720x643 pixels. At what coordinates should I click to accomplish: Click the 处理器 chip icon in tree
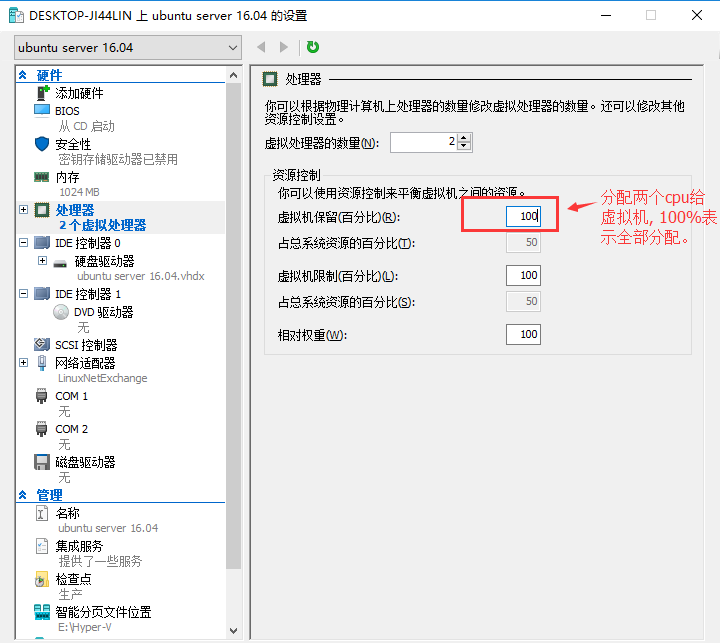click(42, 210)
